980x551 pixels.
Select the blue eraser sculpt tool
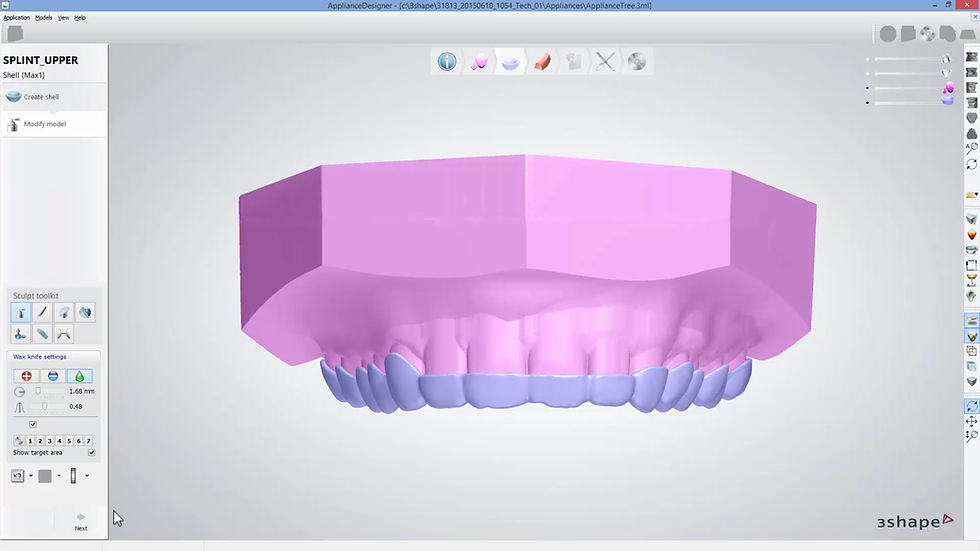pyautogui.click(x=42, y=334)
